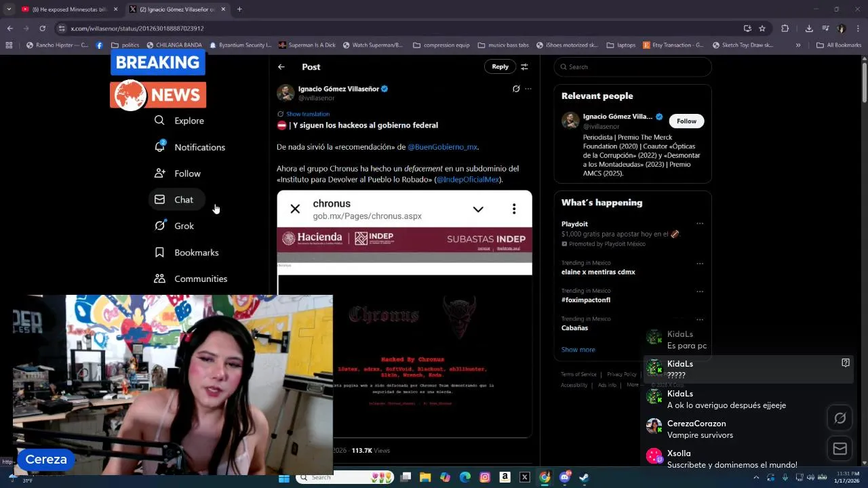Open the vertical three-dot menu in chronus preview
Screen dimensions: 868x488
[x=514, y=209]
